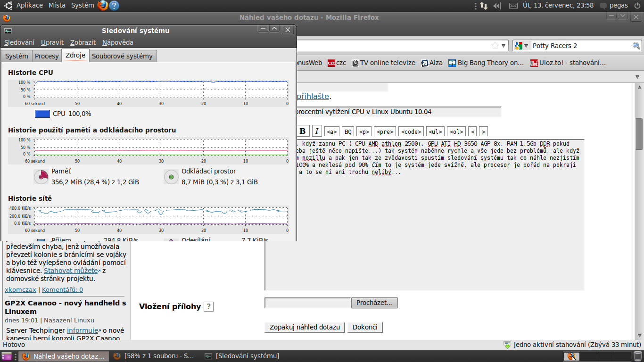Click the Bold B formatting button
The height and width of the screenshot is (362, 644).
303,131
